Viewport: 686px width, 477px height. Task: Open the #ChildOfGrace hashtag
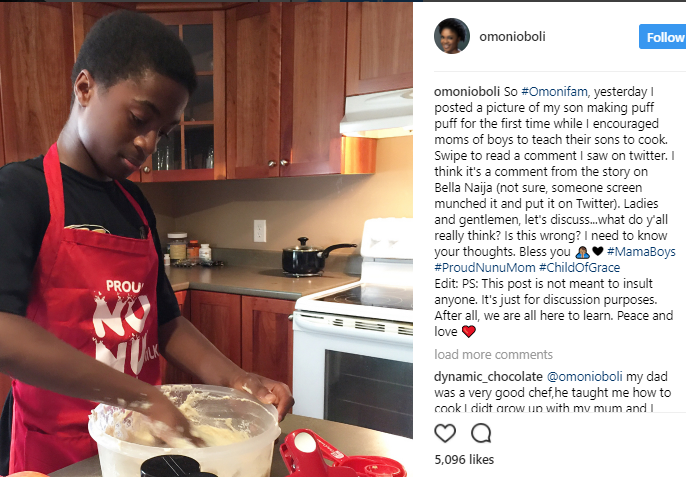pyautogui.click(x=579, y=267)
